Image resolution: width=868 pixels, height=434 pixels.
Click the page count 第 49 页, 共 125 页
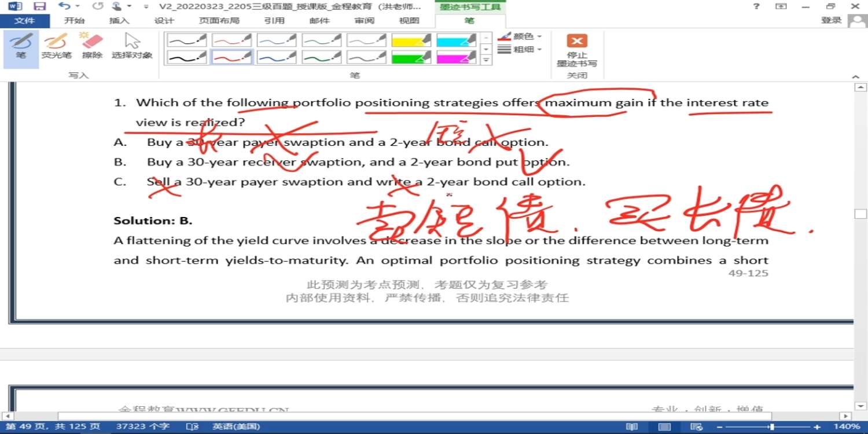point(53,427)
